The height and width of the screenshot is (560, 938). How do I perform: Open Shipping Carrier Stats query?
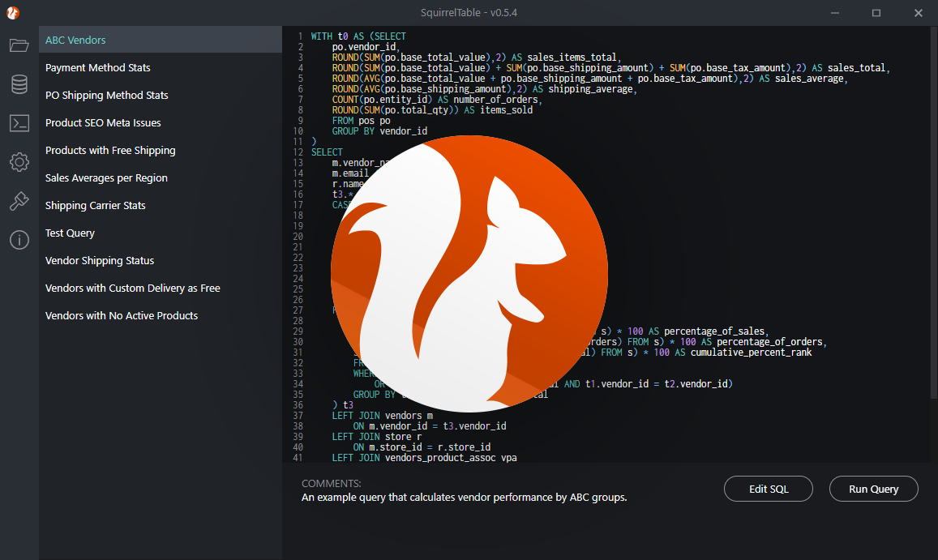point(161,205)
